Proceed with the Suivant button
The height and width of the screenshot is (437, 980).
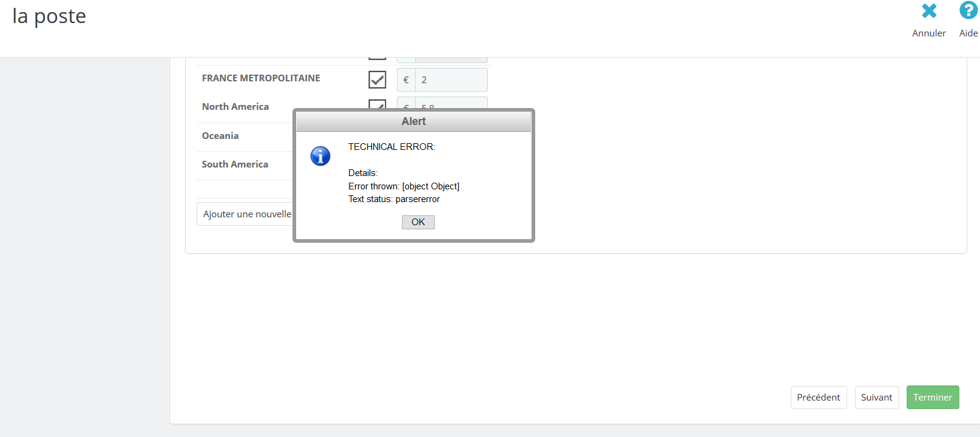pyautogui.click(x=877, y=398)
